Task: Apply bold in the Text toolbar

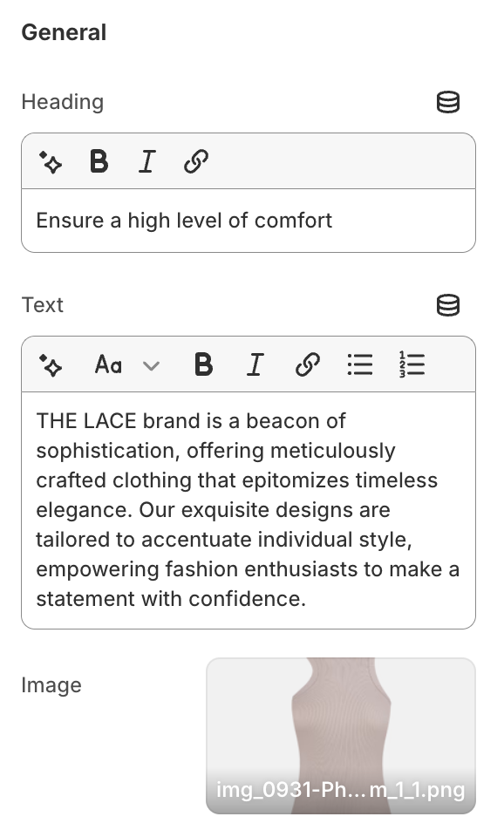Action: pos(203,365)
